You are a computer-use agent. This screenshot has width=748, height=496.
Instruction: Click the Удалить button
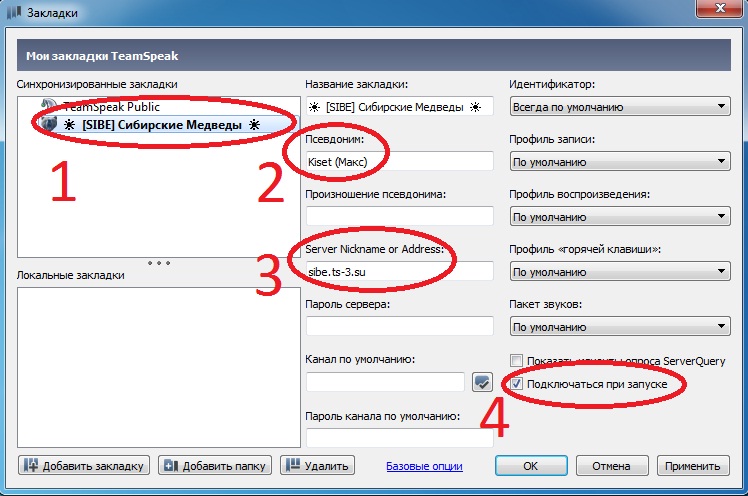317,465
